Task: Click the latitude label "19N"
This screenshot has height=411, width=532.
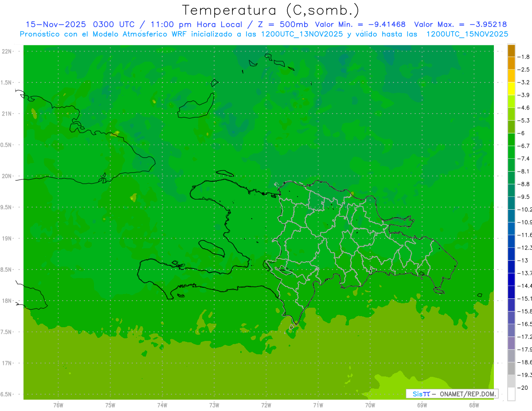Action: pos(7,239)
